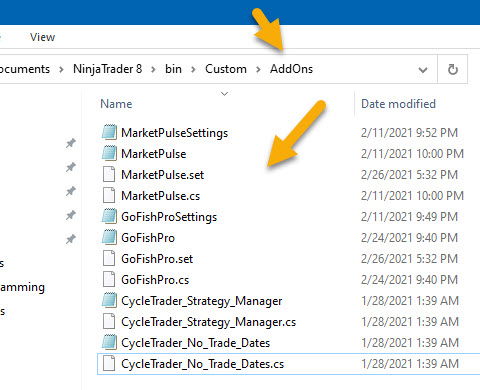Sort files by Name column header
Screen dimensions: 480x390
(x=116, y=104)
